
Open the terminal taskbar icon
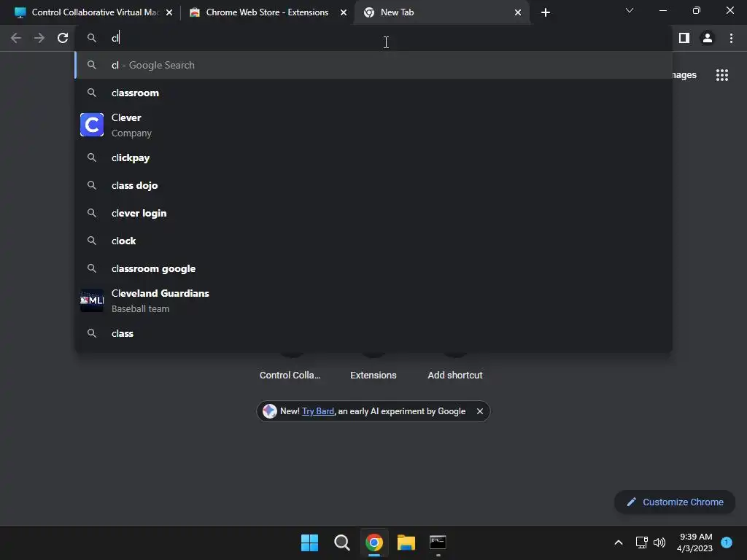pyautogui.click(x=438, y=542)
